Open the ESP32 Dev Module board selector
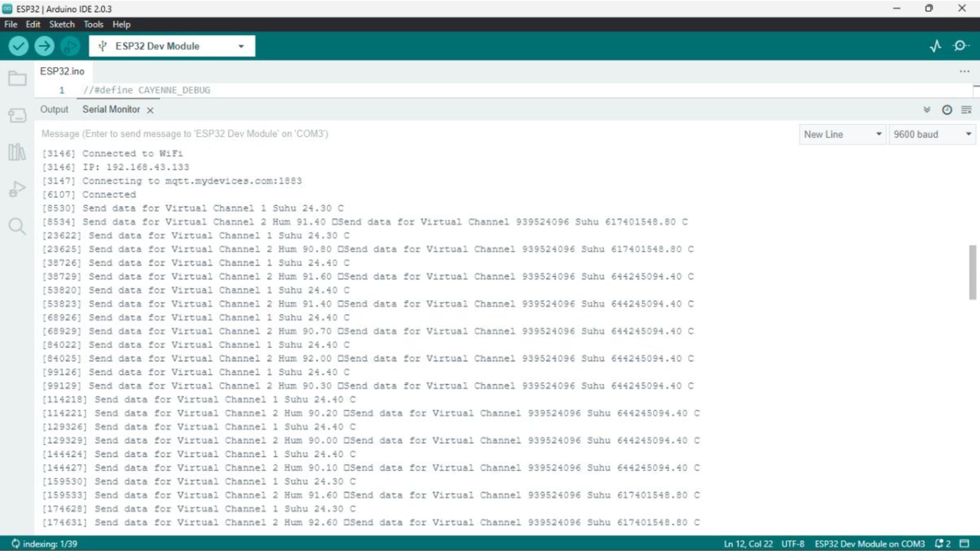 [171, 46]
